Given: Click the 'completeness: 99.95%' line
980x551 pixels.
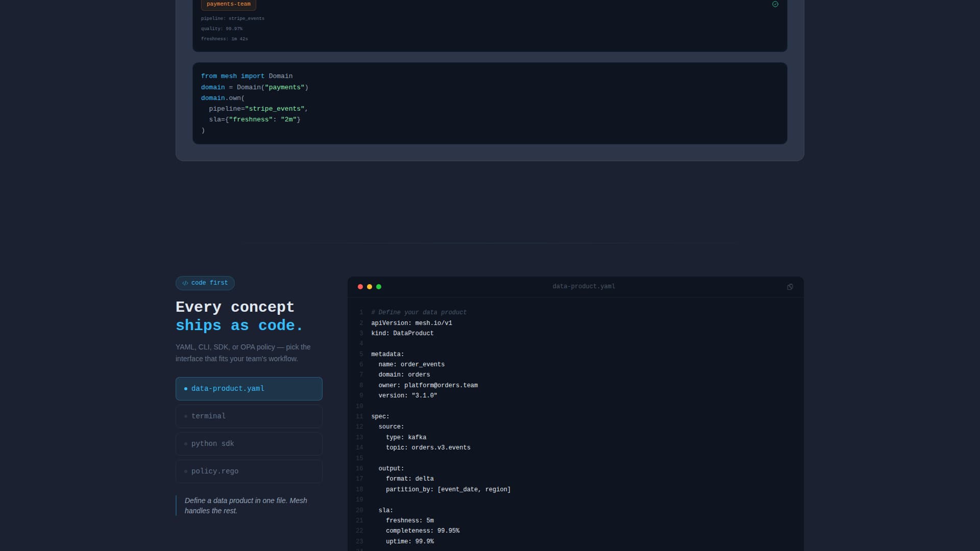Looking at the screenshot, I should [x=423, y=531].
